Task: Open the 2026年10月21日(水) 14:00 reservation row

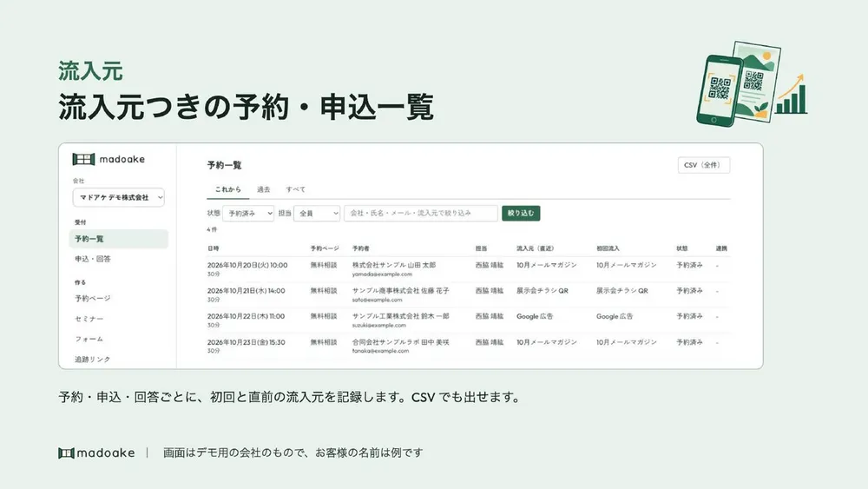Action: tap(469, 294)
